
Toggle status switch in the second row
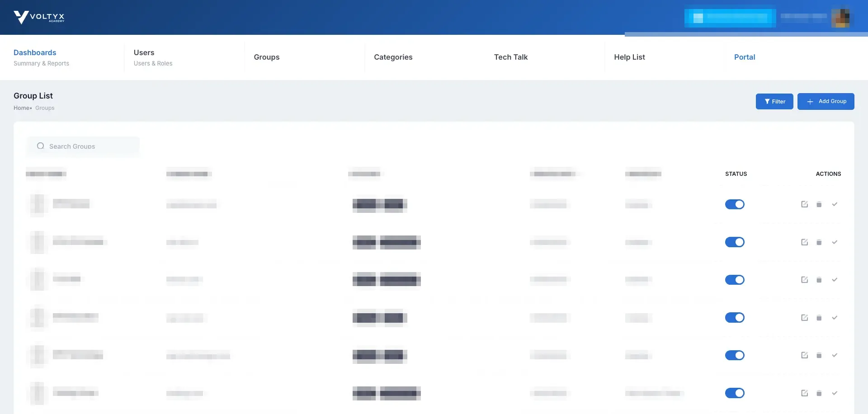click(735, 242)
